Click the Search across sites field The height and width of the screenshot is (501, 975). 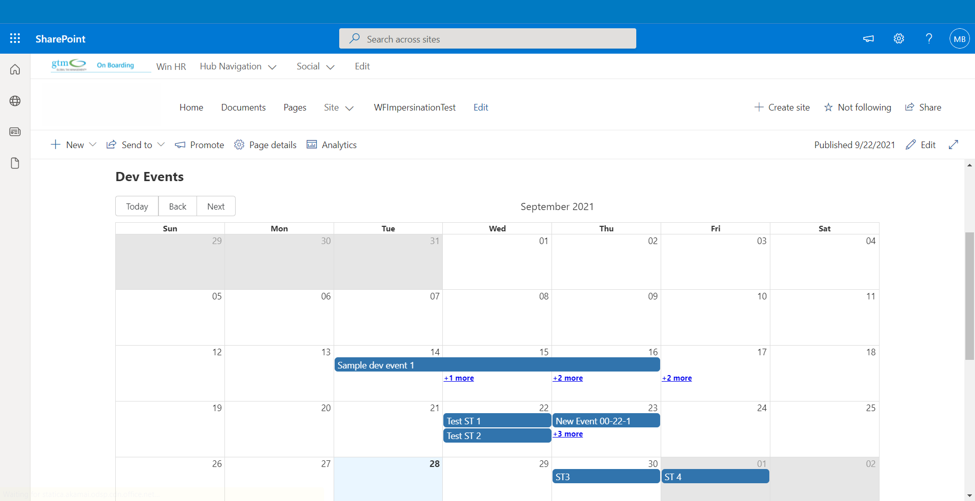488,39
